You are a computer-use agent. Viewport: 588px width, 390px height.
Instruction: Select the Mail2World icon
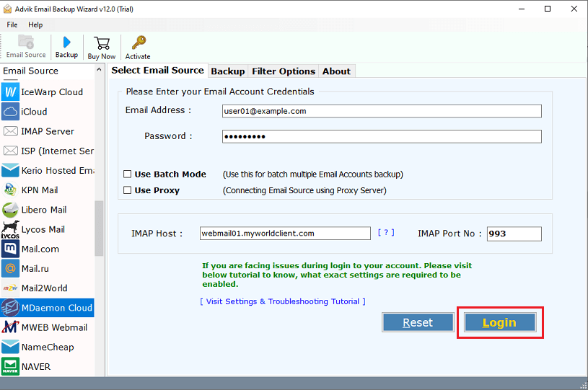tap(10, 288)
